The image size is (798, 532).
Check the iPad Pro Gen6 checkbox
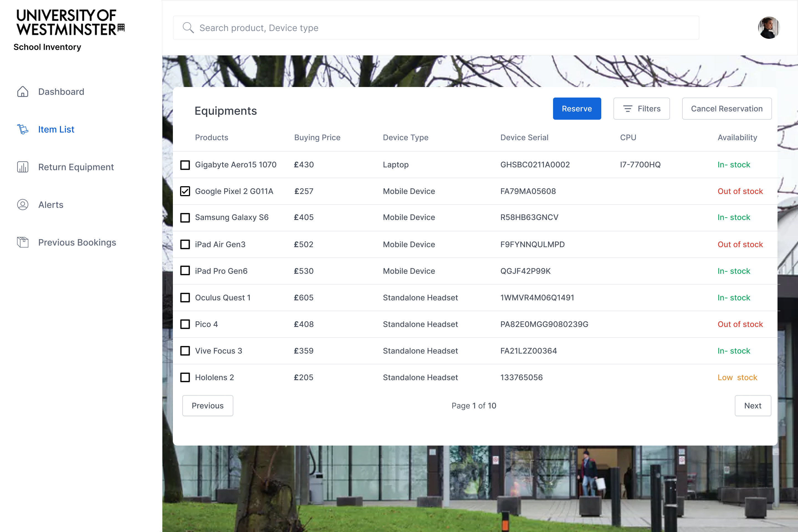pos(185,271)
